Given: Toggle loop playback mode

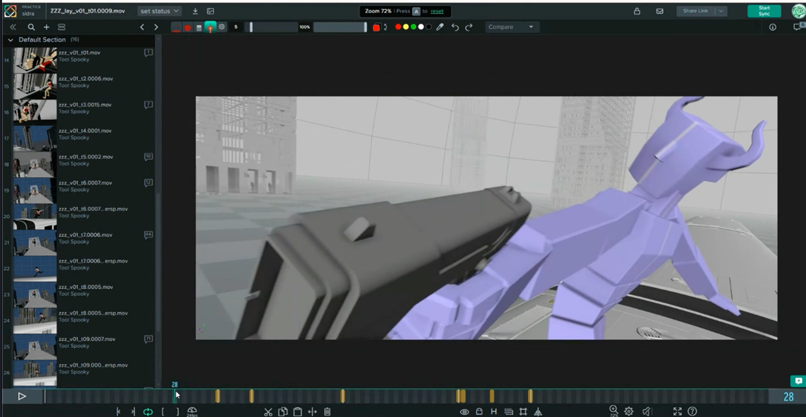Looking at the screenshot, I should pos(147,411).
